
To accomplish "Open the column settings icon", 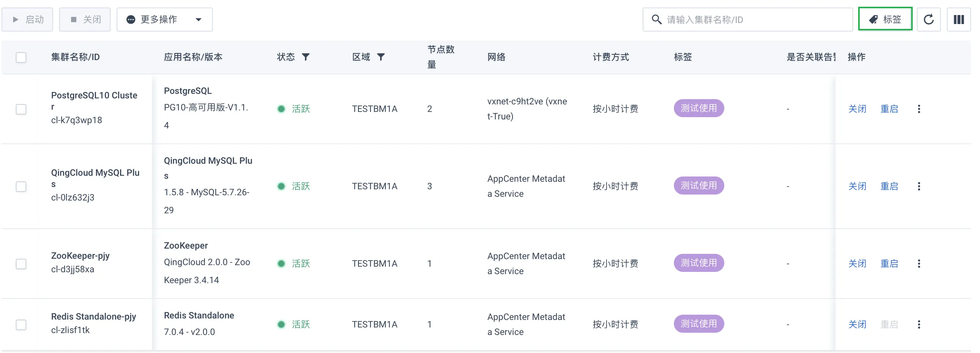I will point(958,20).
